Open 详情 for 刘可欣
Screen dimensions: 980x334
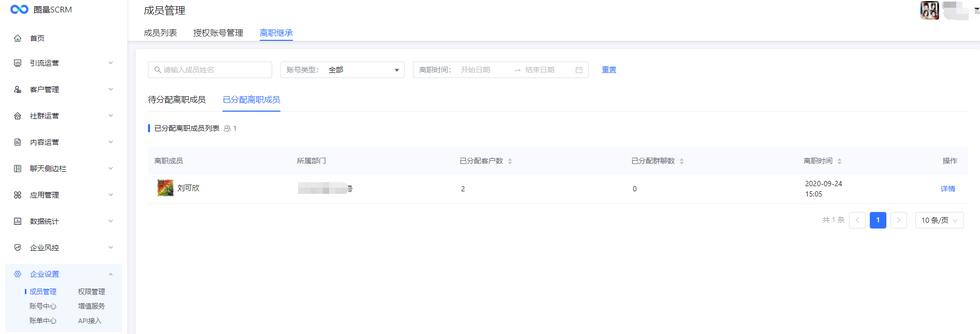coord(947,189)
